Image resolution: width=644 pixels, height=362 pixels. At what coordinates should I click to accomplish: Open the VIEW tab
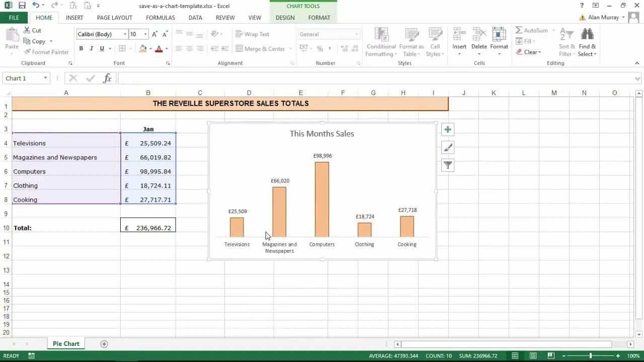(x=255, y=18)
